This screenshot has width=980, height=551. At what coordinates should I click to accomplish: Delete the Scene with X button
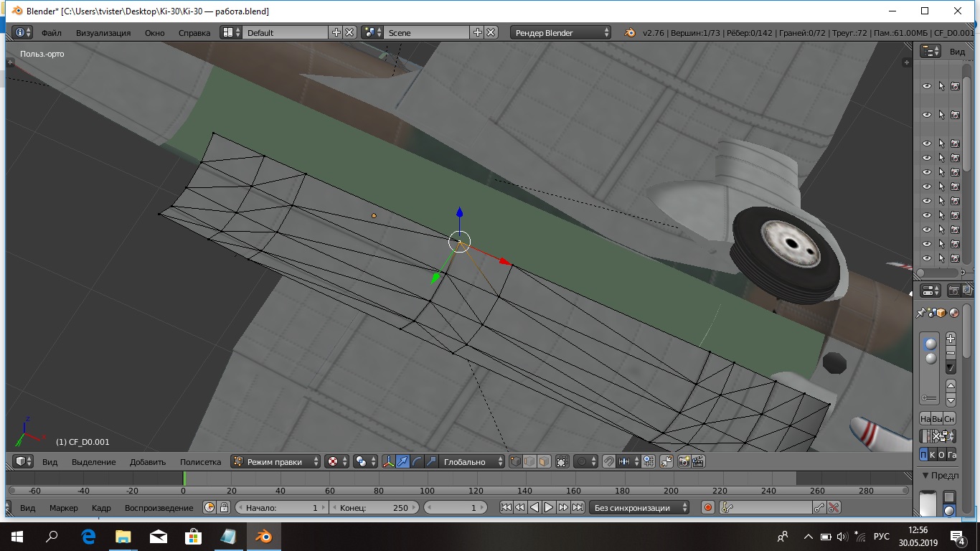click(491, 32)
